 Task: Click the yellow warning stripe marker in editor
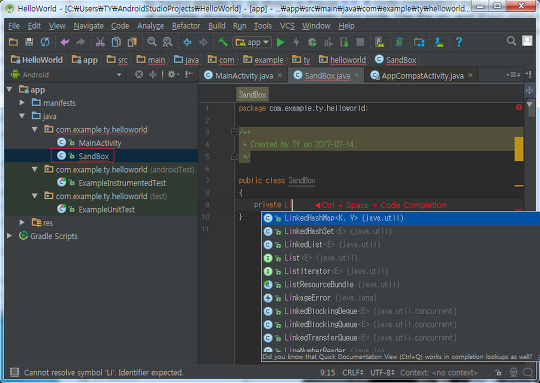519,149
